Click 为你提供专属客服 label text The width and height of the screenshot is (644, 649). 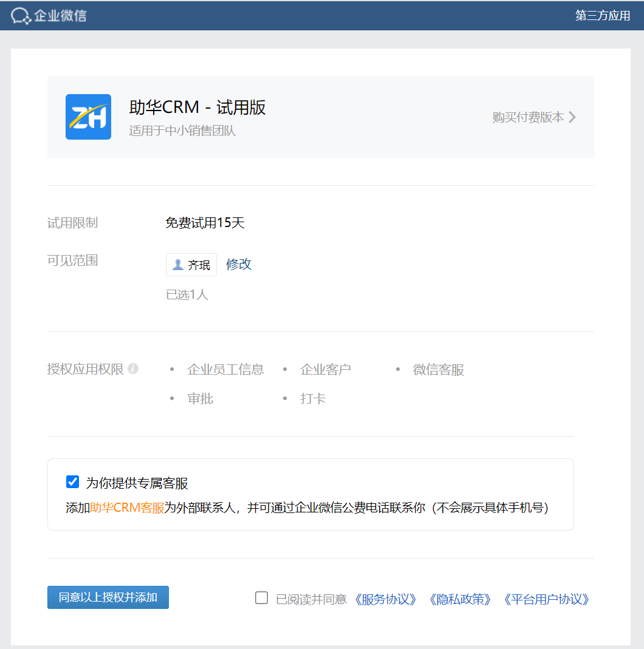137,483
